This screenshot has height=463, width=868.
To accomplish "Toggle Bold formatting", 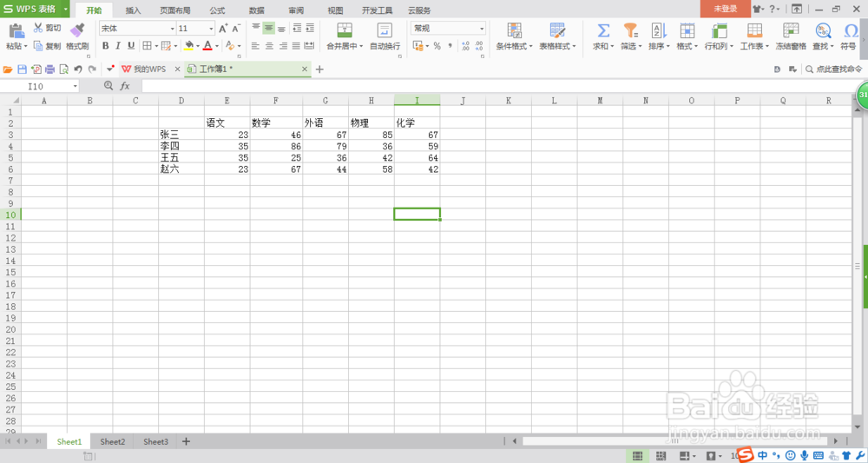I will (105, 45).
